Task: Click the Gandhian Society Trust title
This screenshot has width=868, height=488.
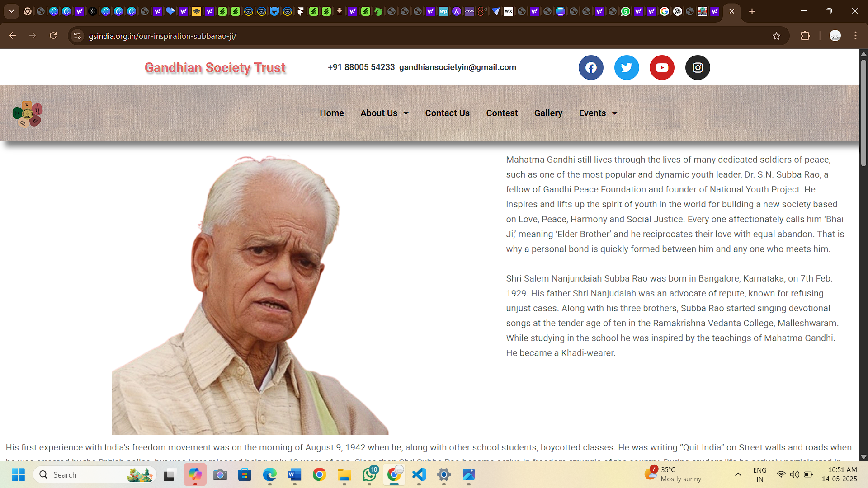Action: point(215,68)
